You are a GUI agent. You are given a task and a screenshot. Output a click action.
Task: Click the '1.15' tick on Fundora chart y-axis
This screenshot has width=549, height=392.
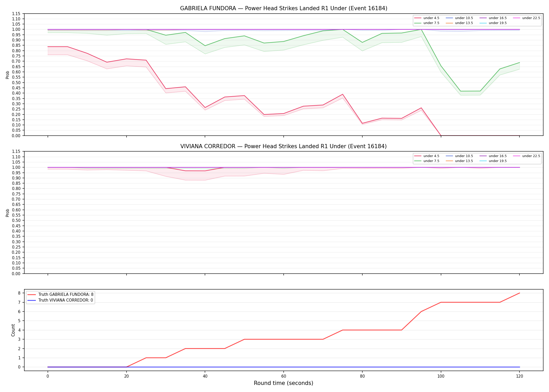point(16,14)
